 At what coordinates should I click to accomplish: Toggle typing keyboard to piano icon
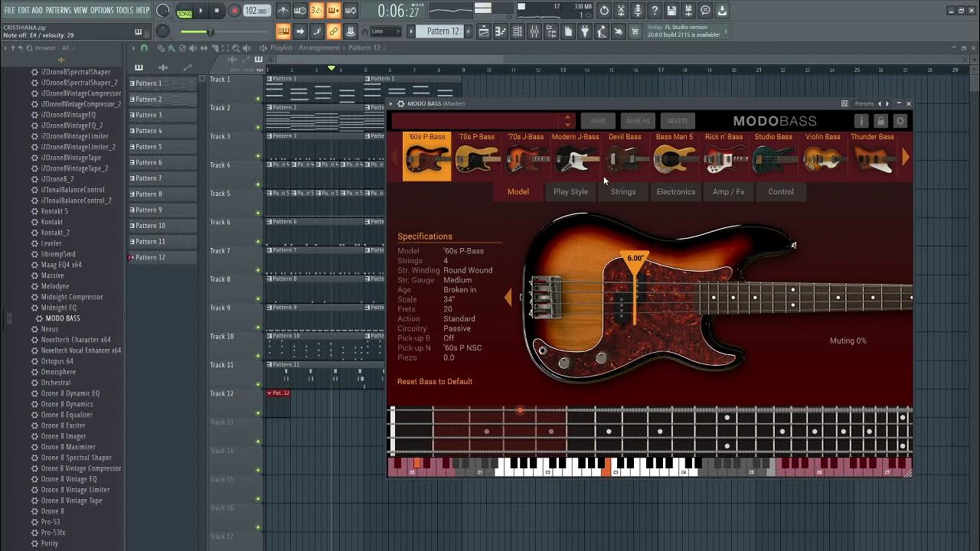(x=283, y=31)
